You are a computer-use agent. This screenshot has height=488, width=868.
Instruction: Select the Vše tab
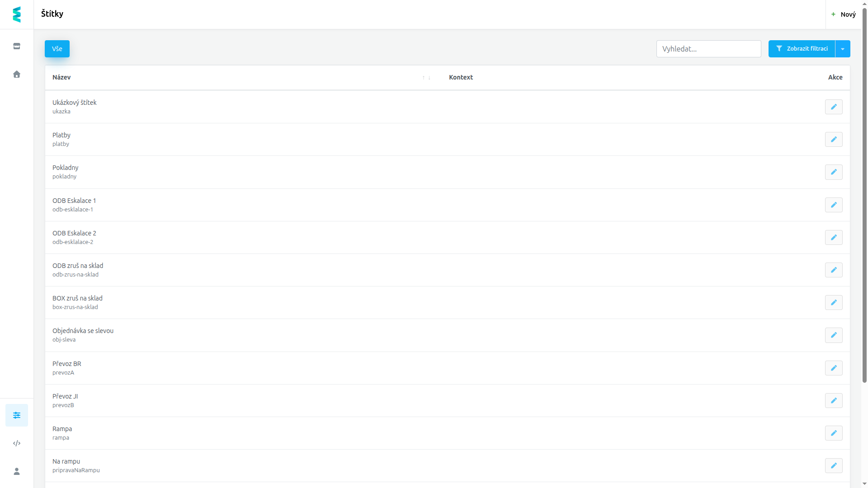click(57, 49)
